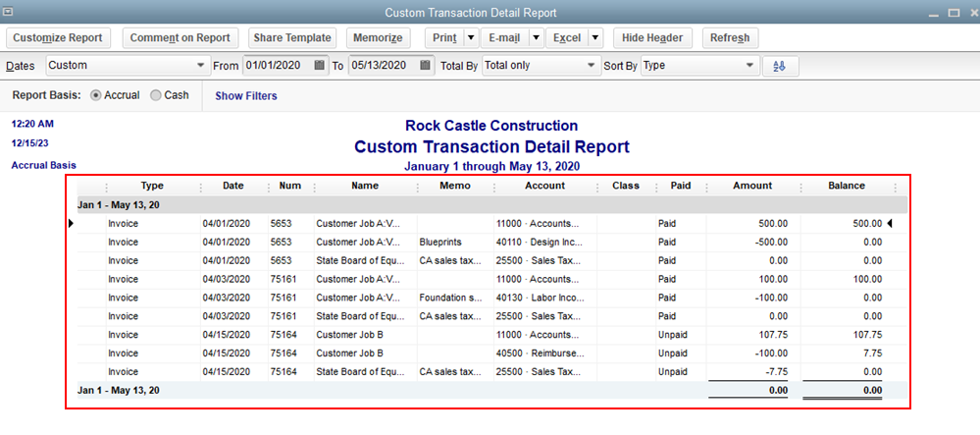Toggle the A-Z sort order button

pyautogui.click(x=781, y=66)
